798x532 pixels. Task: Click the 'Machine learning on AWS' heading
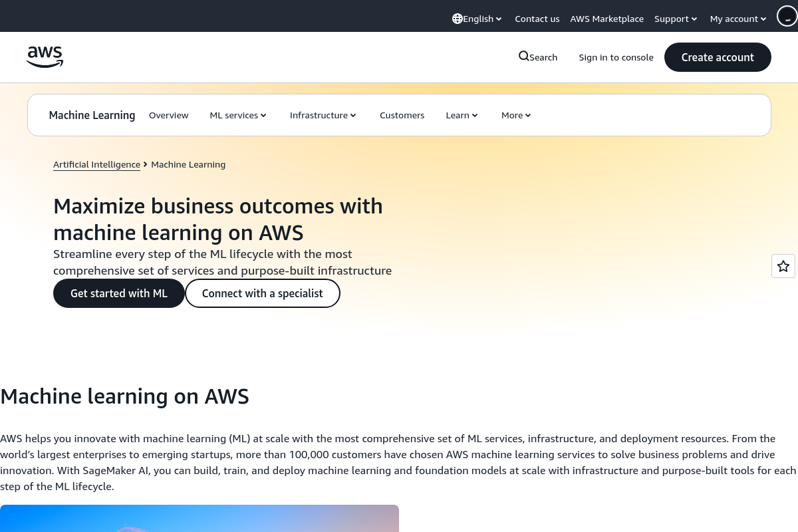[x=124, y=396]
